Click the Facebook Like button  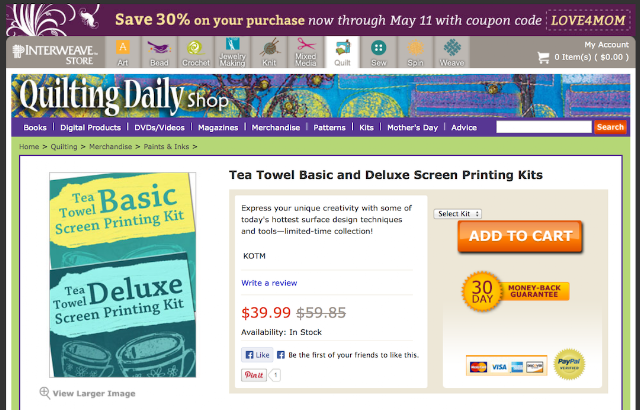coord(257,355)
